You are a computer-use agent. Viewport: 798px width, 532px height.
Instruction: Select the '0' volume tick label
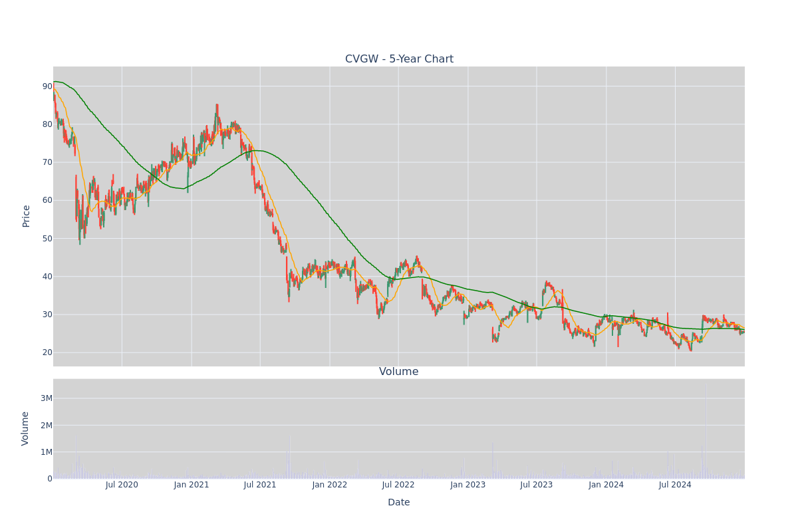point(50,479)
